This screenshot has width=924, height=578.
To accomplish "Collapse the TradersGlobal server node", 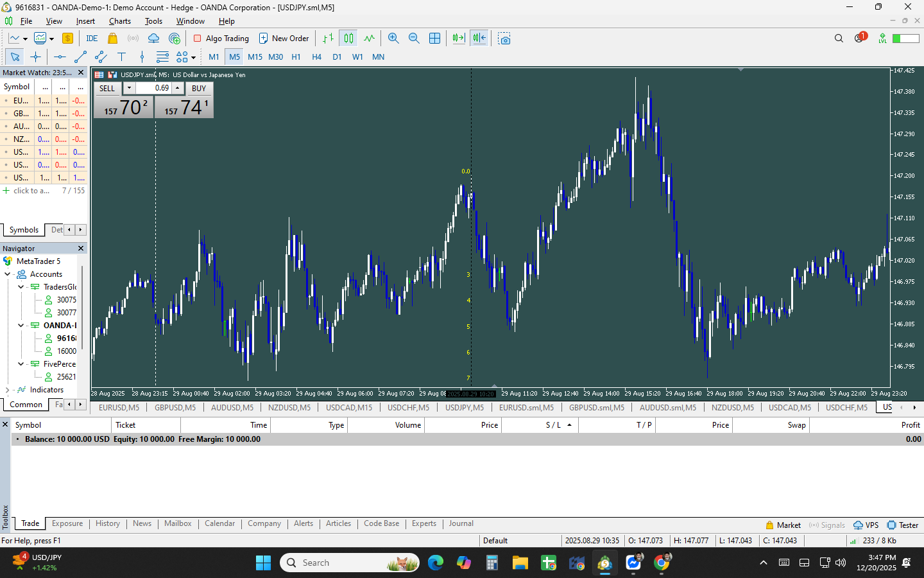I will 21,287.
